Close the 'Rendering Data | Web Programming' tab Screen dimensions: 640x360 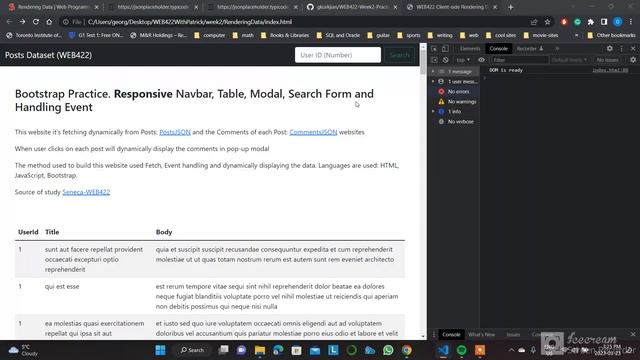[x=97, y=7]
